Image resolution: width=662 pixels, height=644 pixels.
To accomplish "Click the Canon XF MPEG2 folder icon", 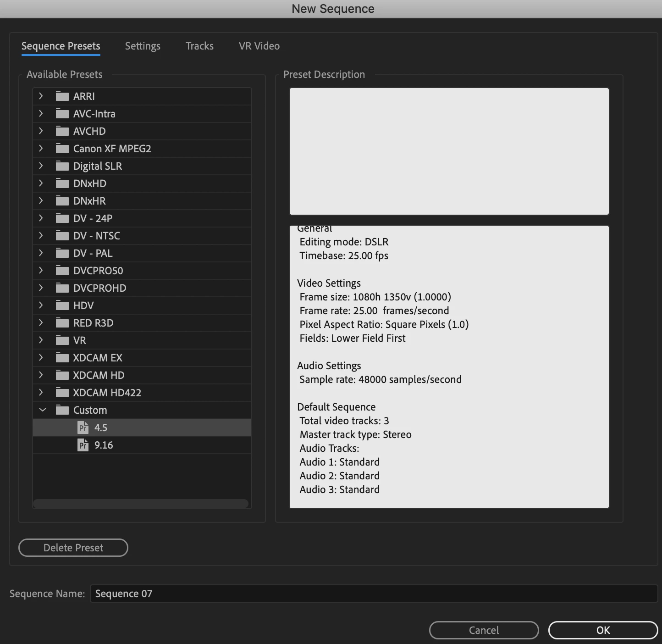I will pos(62,149).
